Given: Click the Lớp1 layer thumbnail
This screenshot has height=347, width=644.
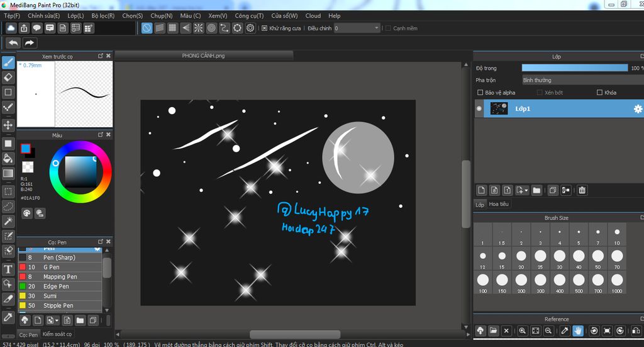Looking at the screenshot, I should pos(499,108).
